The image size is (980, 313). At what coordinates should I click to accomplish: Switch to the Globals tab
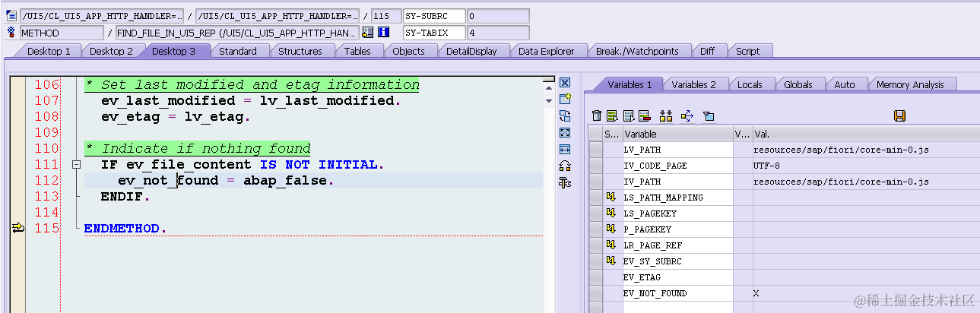(x=798, y=85)
